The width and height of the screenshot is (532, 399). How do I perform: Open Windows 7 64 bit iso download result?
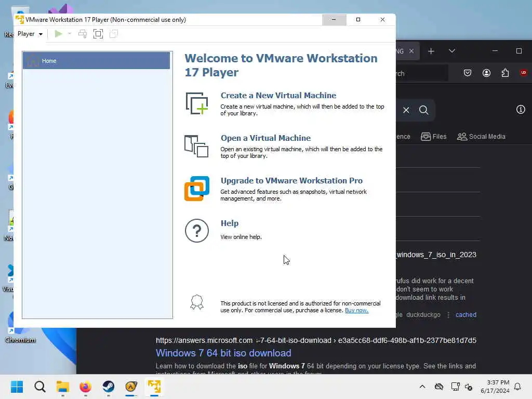(223, 353)
